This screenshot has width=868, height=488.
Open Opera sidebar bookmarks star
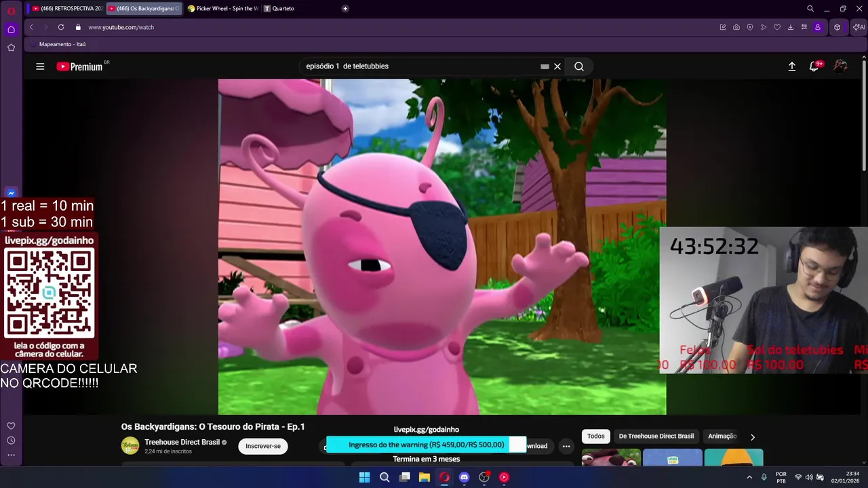pyautogui.click(x=11, y=47)
